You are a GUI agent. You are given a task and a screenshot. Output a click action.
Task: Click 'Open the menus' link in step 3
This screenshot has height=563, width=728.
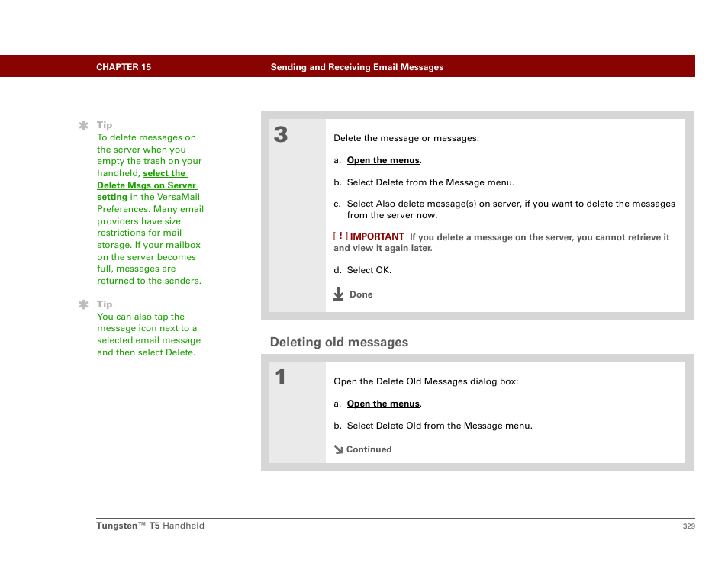384,160
